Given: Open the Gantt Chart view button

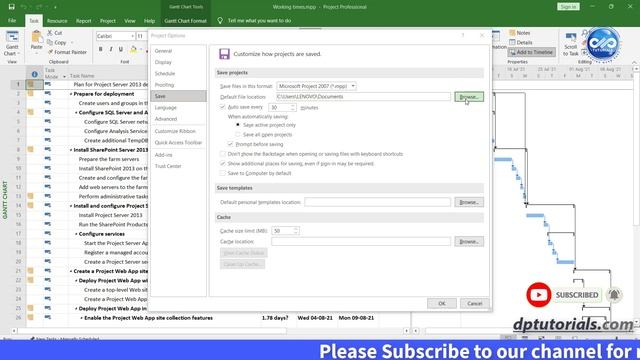Looking at the screenshot, I should coord(12,44).
